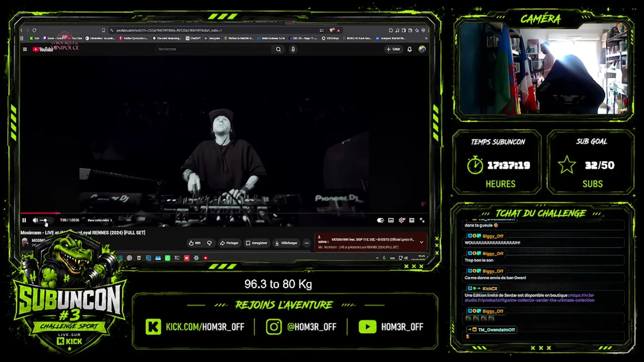Go to the YouTube home logo
The height and width of the screenshot is (362, 644).
pos(43,49)
